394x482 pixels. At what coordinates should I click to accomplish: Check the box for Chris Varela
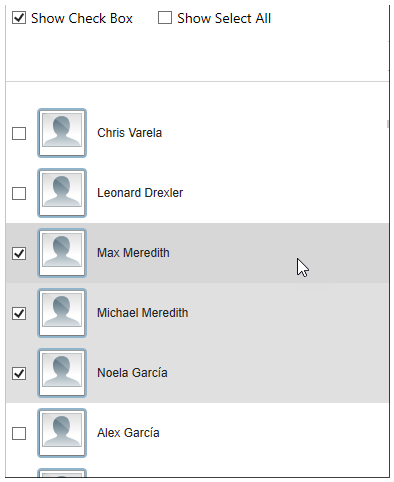19,133
